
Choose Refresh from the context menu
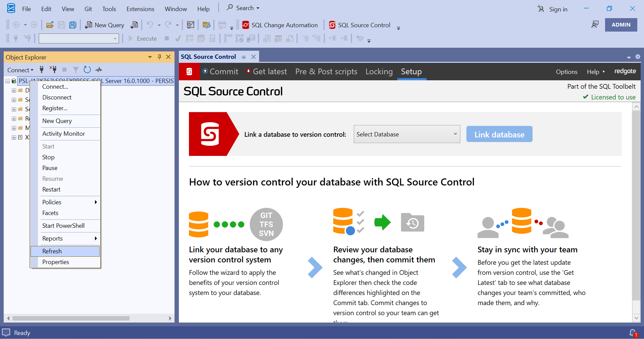65,251
